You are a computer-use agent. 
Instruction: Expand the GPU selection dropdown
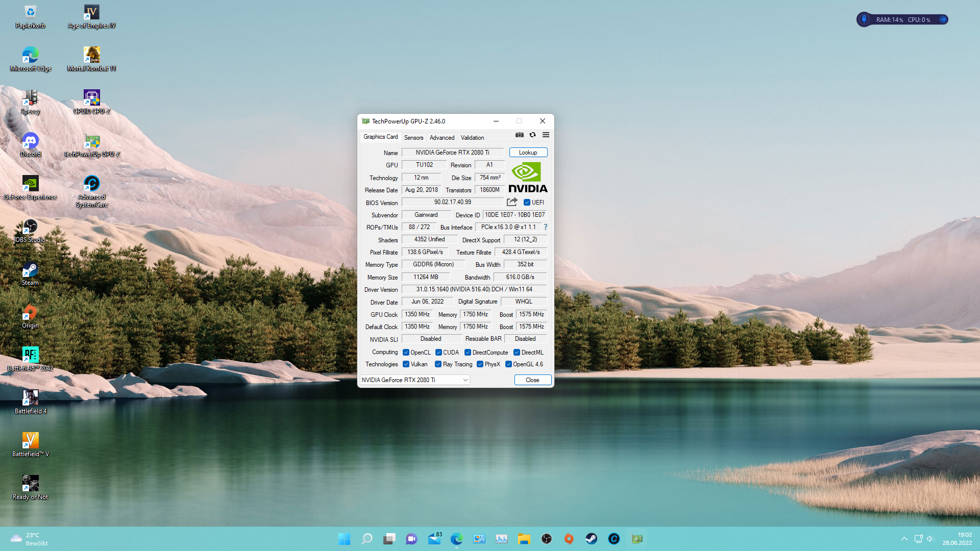pos(465,380)
